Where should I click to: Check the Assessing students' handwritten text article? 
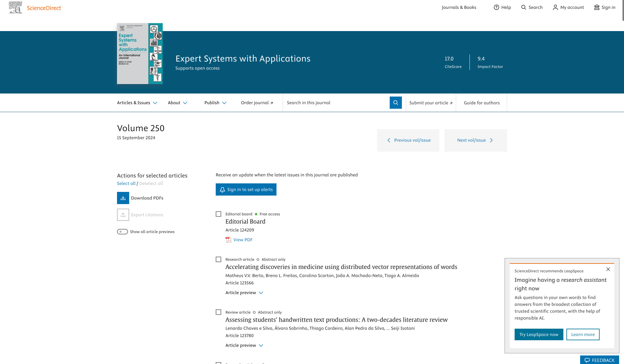point(218,312)
